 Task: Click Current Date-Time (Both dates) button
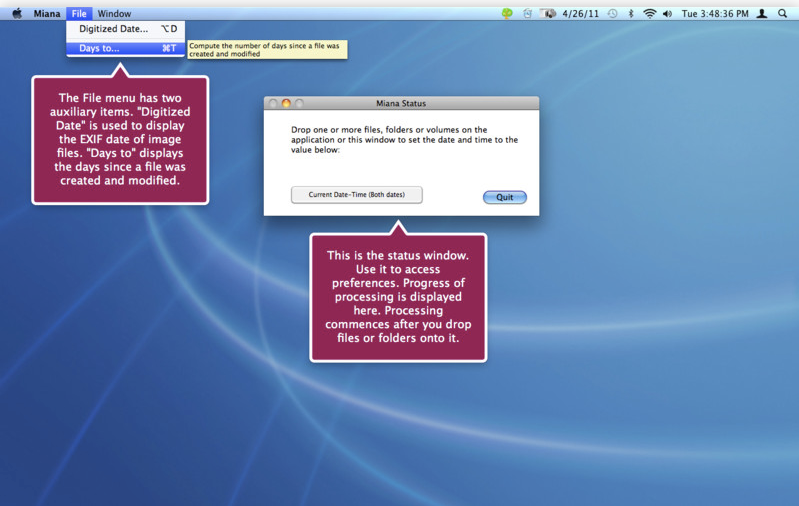pos(357,195)
